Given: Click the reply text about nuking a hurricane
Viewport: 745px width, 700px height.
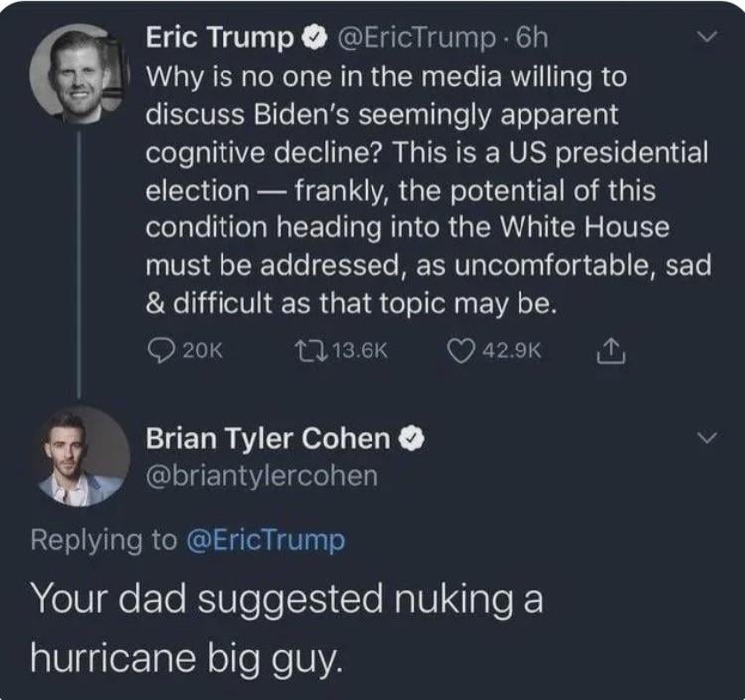Looking at the screenshot, I should (x=286, y=627).
